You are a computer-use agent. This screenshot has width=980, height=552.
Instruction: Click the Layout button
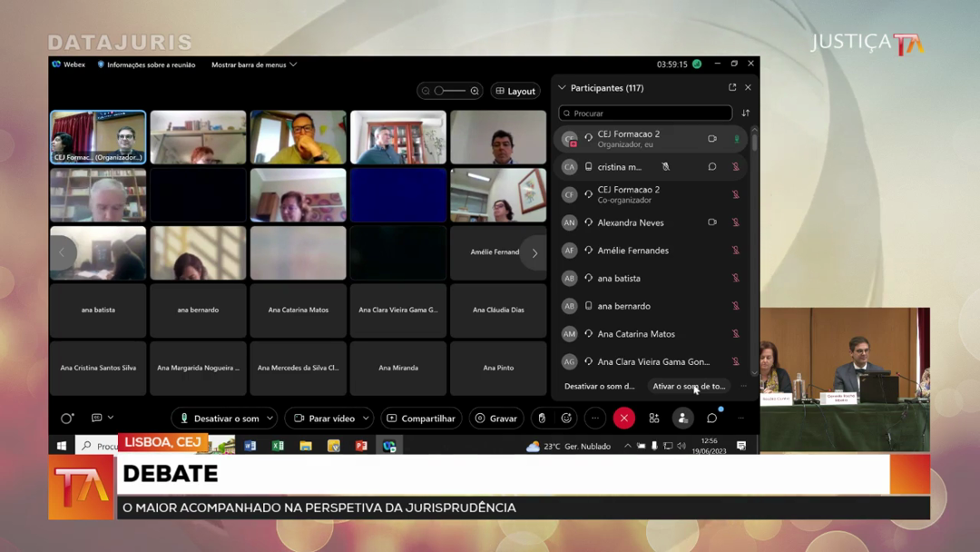coord(515,91)
